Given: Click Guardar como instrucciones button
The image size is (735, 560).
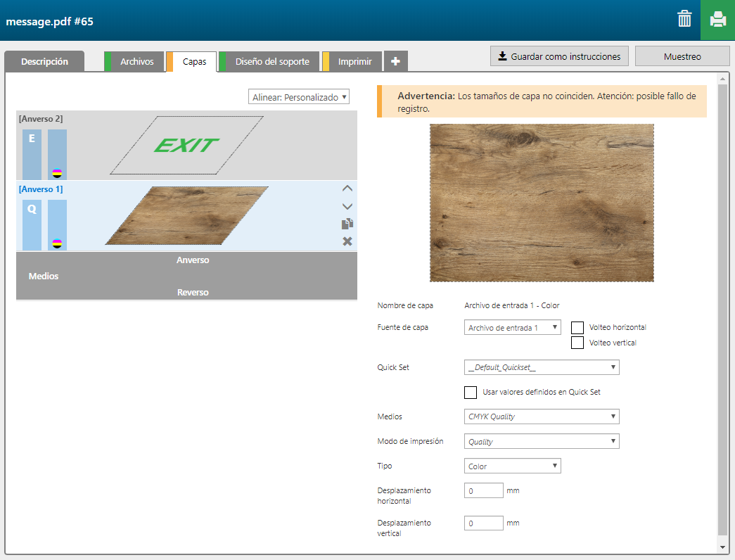Looking at the screenshot, I should tap(559, 56).
